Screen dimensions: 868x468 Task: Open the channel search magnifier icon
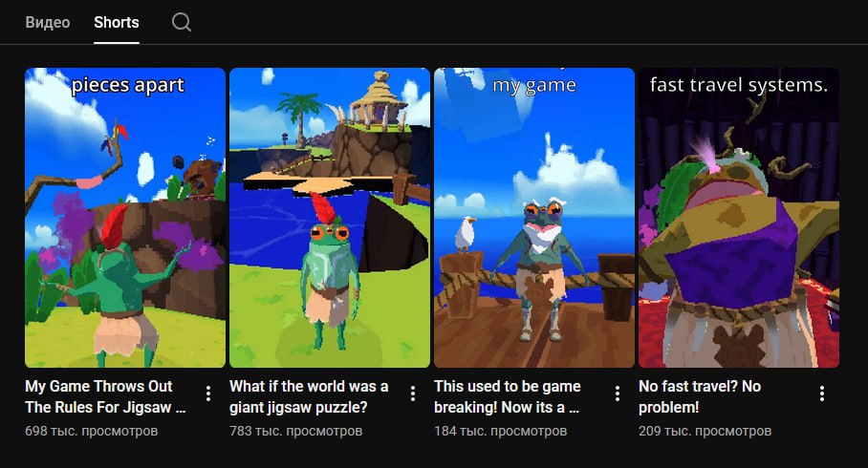point(181,22)
